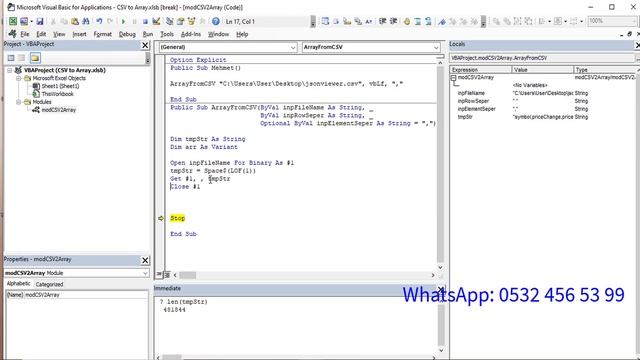
Task: Open the Debug menu
Action: 127,34
